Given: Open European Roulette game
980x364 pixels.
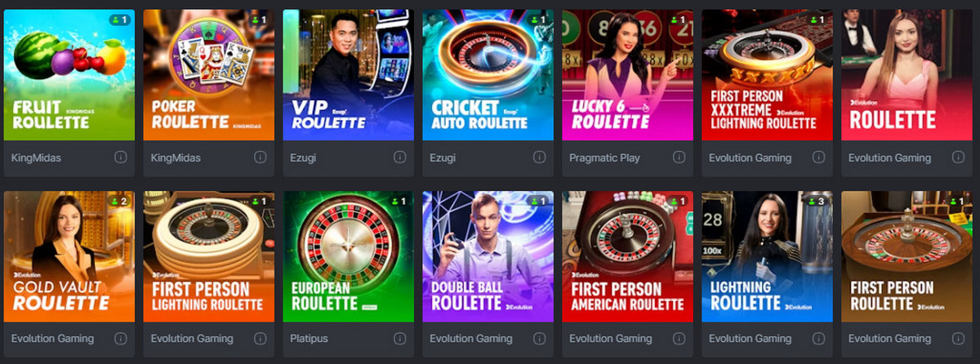Looking at the screenshot, I should [x=349, y=256].
